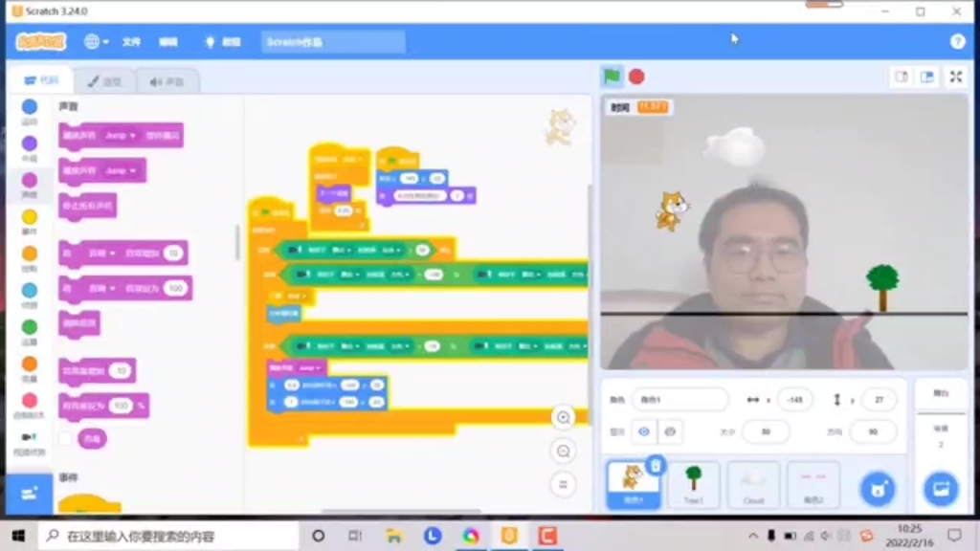Screen dimensions: 980x551
Task: Select the 变量 (Variables) blocks category
Action: 29,364
